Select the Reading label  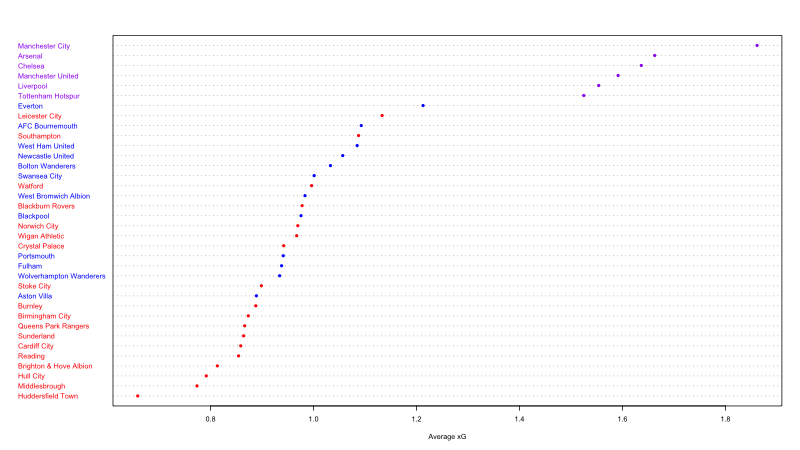click(x=31, y=356)
